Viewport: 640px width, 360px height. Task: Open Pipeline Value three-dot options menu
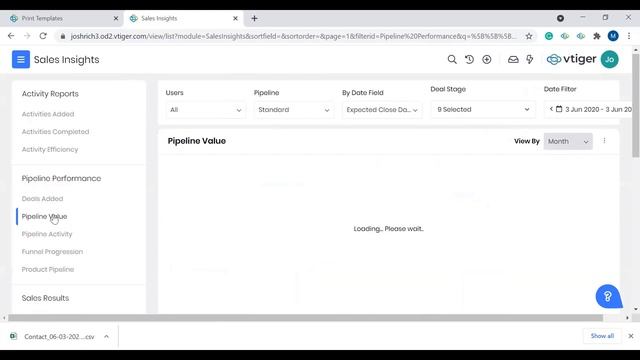click(604, 141)
